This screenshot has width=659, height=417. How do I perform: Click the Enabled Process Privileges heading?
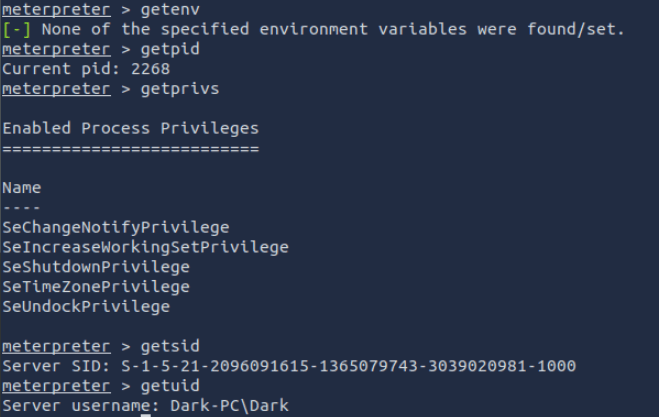click(x=130, y=128)
